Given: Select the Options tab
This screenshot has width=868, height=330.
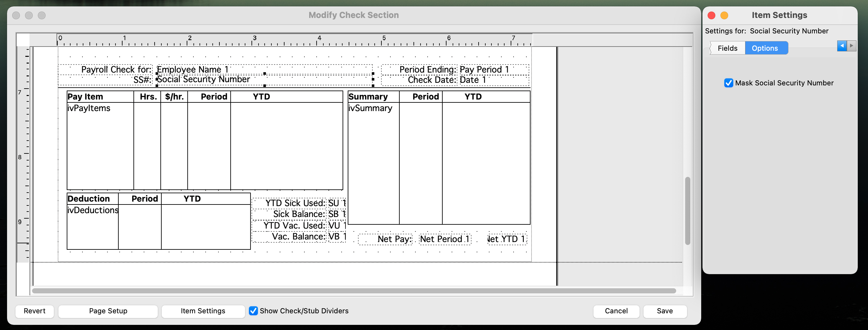Looking at the screenshot, I should click(x=765, y=48).
